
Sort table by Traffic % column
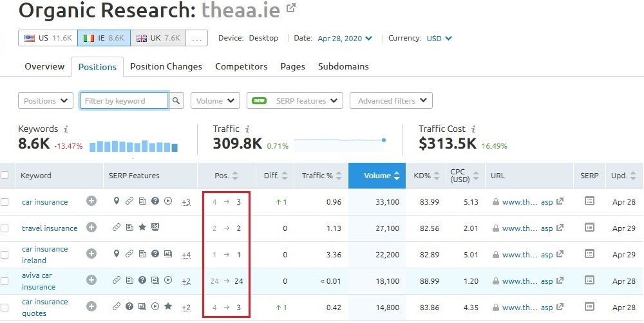(321, 176)
